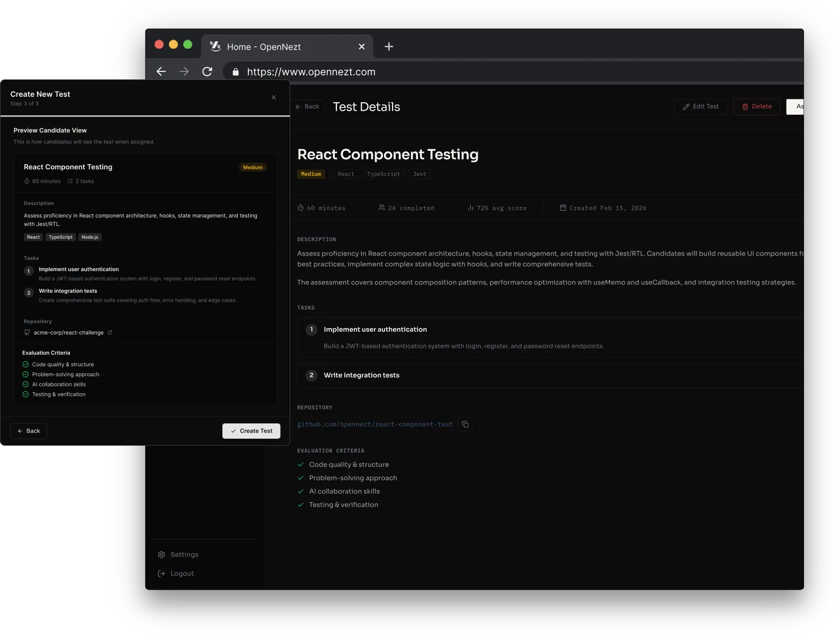The image size is (840, 633).
Task: Click the bar chart icon next to 72% avg score
Action: tap(470, 208)
